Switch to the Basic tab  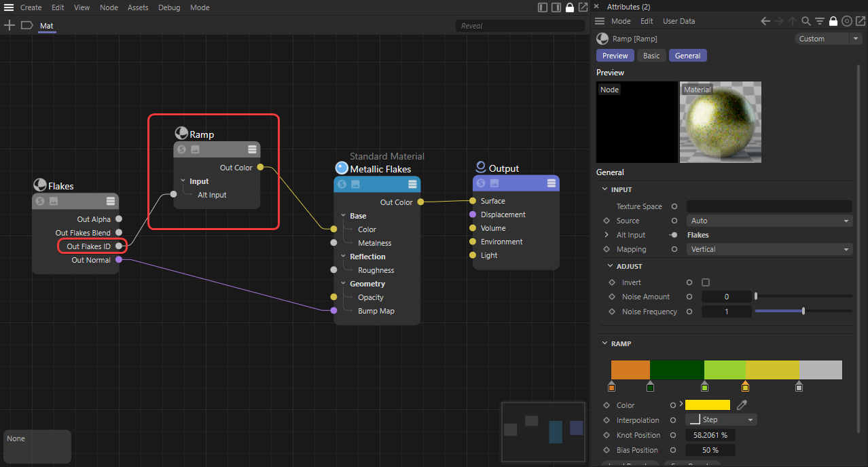651,56
